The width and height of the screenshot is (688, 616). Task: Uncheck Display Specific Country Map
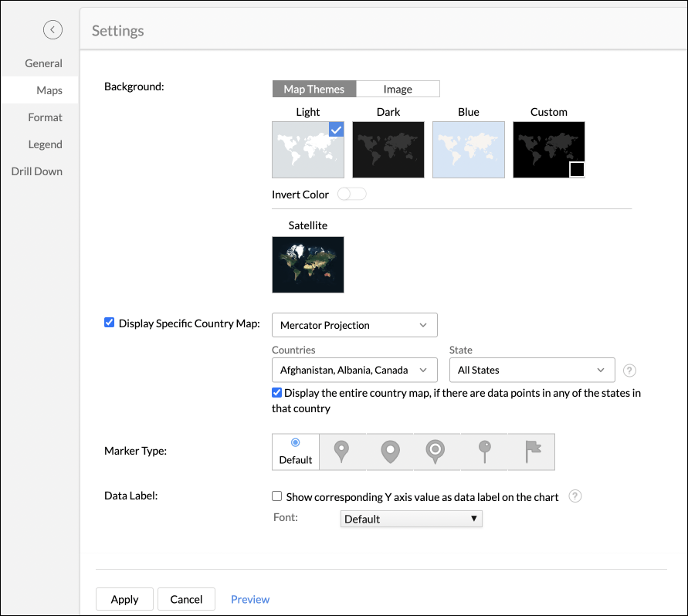pos(109,323)
